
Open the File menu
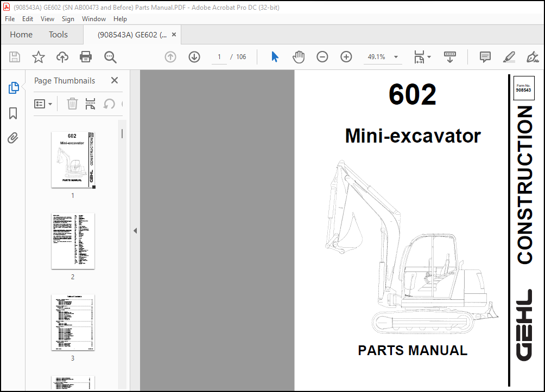pos(10,19)
